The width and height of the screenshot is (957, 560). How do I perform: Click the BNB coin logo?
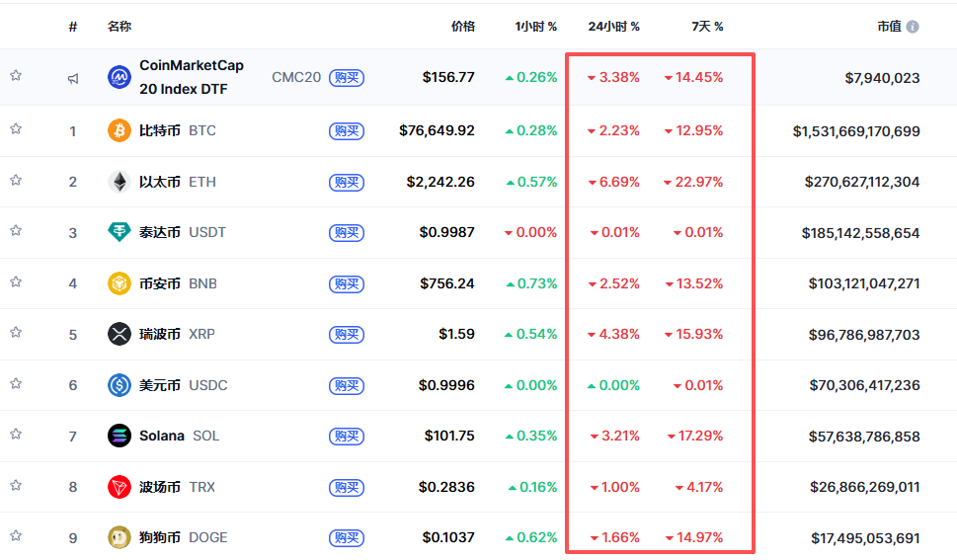119,283
